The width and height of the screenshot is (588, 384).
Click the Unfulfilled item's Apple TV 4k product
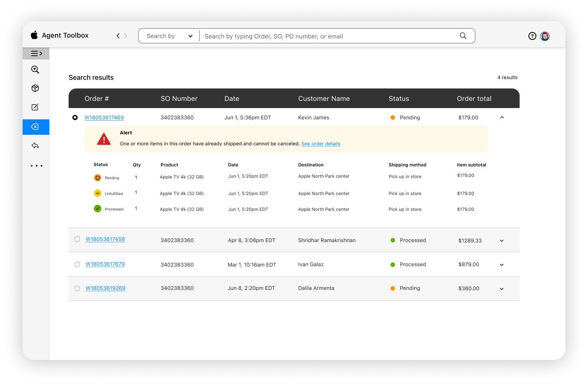click(182, 194)
